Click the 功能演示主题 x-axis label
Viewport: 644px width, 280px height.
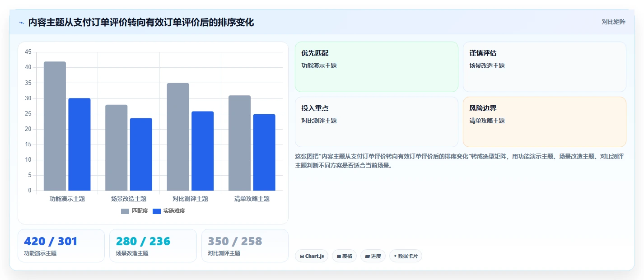[67, 199]
